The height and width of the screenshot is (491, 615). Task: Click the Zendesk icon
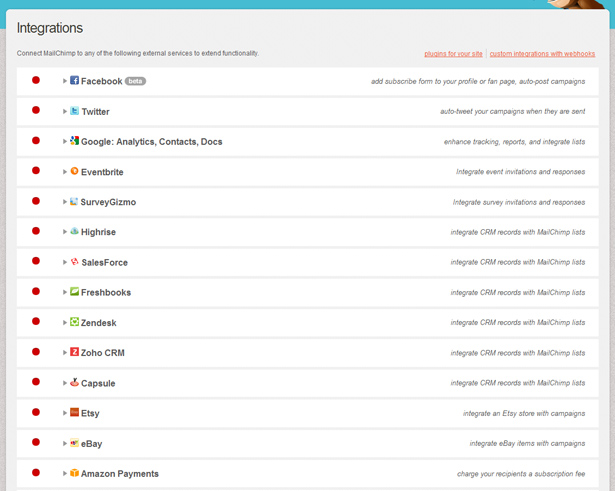[75, 322]
